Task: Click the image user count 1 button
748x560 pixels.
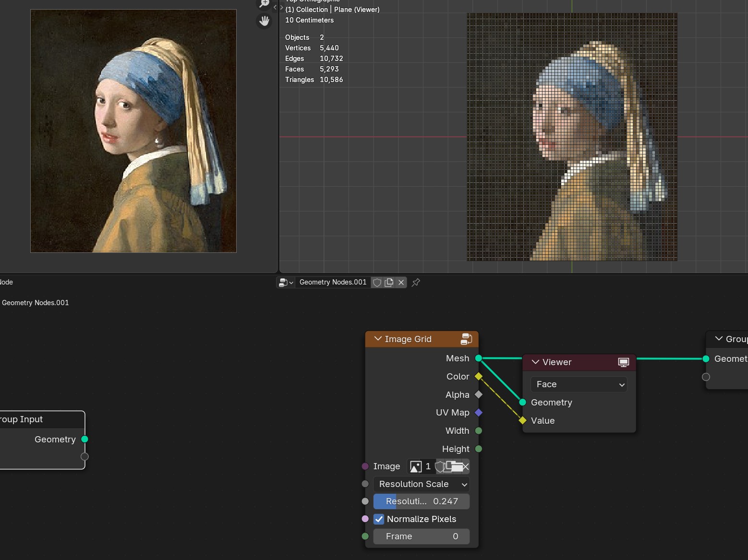Action: pyautogui.click(x=428, y=466)
